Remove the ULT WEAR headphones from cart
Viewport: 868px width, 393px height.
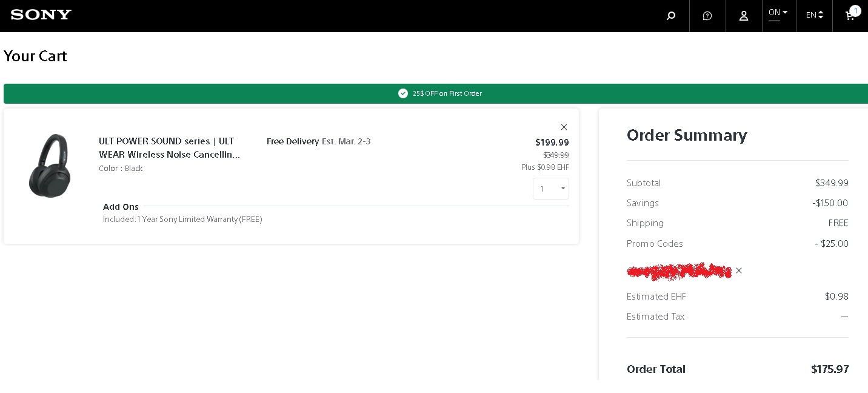click(x=564, y=127)
